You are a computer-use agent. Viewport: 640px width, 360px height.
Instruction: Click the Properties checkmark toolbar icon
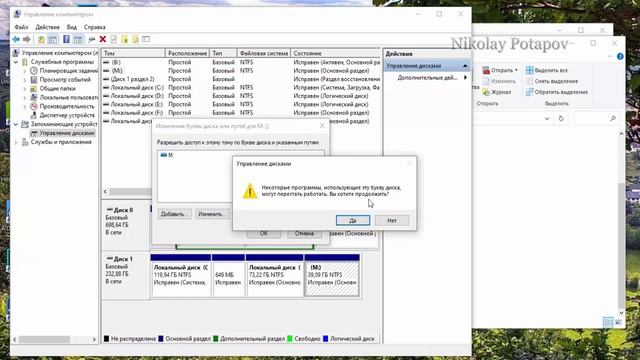(x=113, y=39)
